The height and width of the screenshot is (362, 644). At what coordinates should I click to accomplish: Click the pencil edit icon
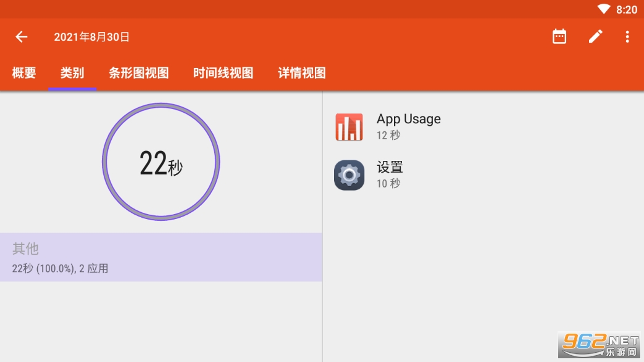point(595,37)
